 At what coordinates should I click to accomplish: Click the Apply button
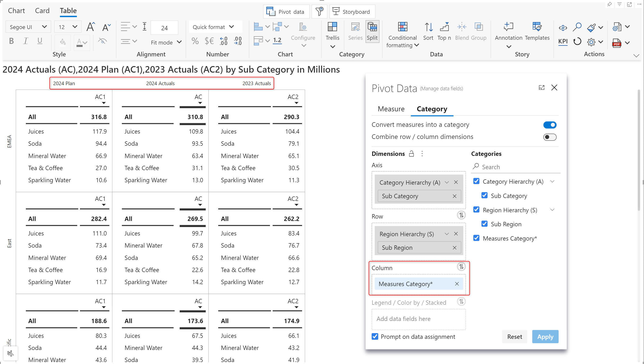pyautogui.click(x=545, y=337)
